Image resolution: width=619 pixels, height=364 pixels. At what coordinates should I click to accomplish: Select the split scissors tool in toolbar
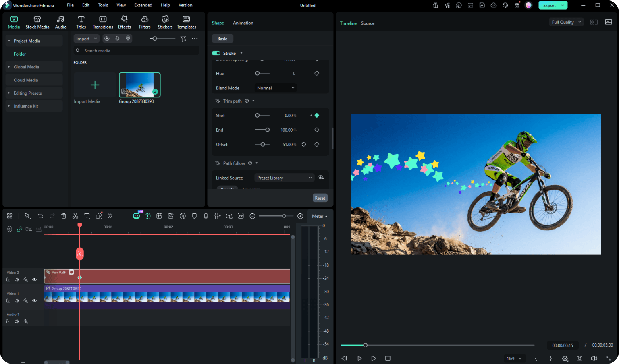[x=75, y=216]
